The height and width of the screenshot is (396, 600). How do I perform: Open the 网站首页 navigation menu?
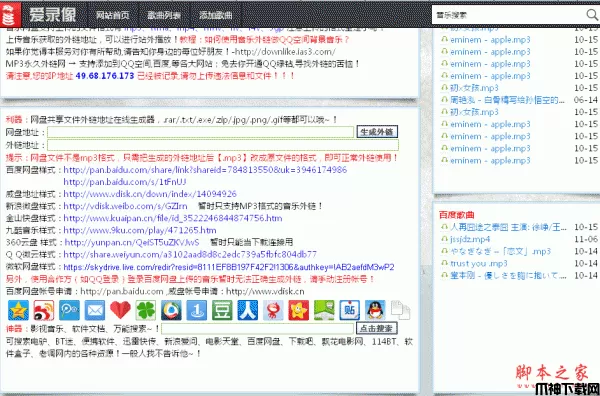[112, 15]
